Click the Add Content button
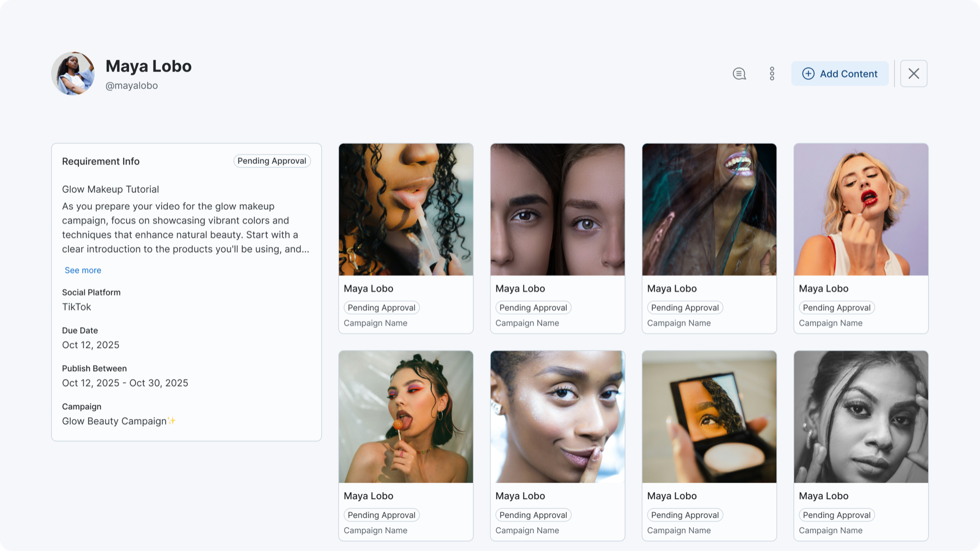 pyautogui.click(x=840, y=74)
